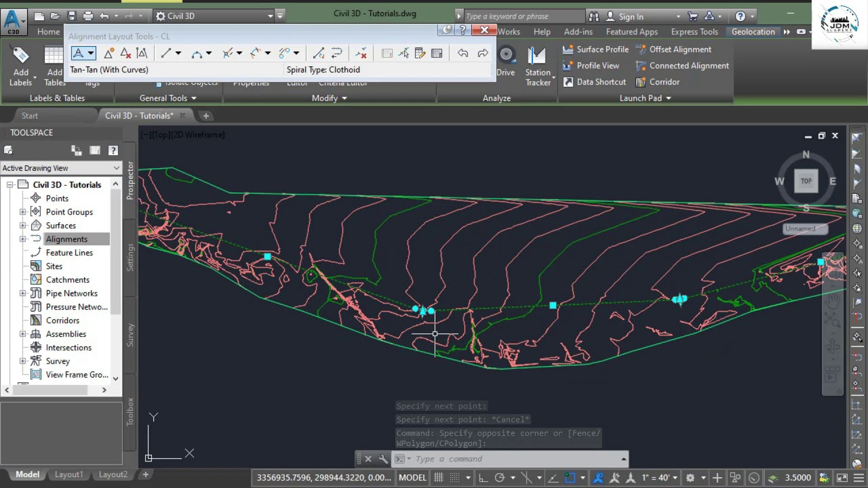Toggle object snap tracking in status bar
This screenshot has width=868, height=488.
click(553, 477)
